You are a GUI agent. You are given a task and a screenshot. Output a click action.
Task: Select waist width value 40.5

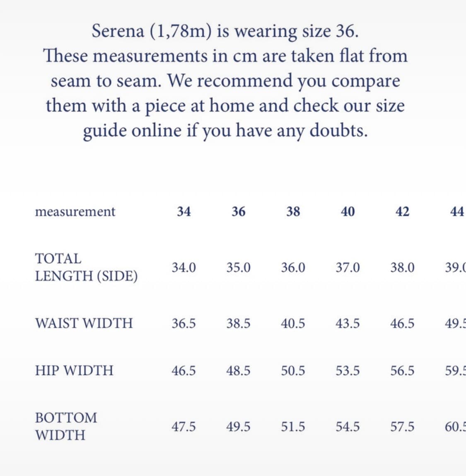coord(293,323)
